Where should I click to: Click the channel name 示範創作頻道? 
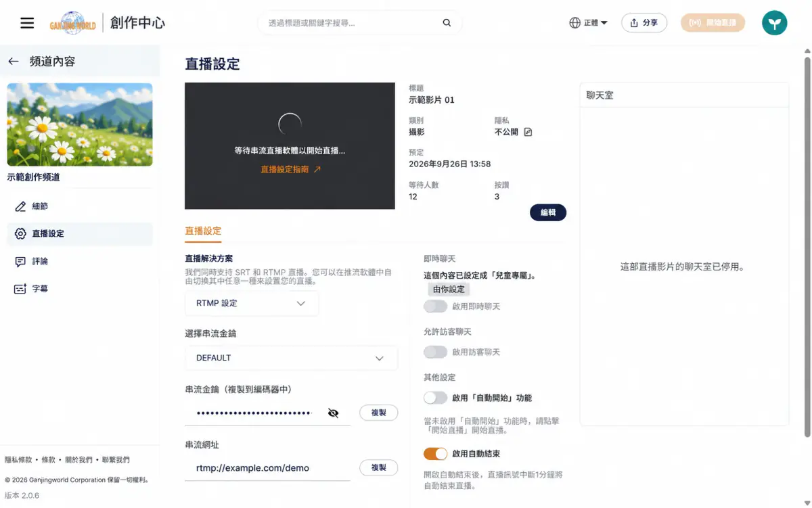click(33, 178)
